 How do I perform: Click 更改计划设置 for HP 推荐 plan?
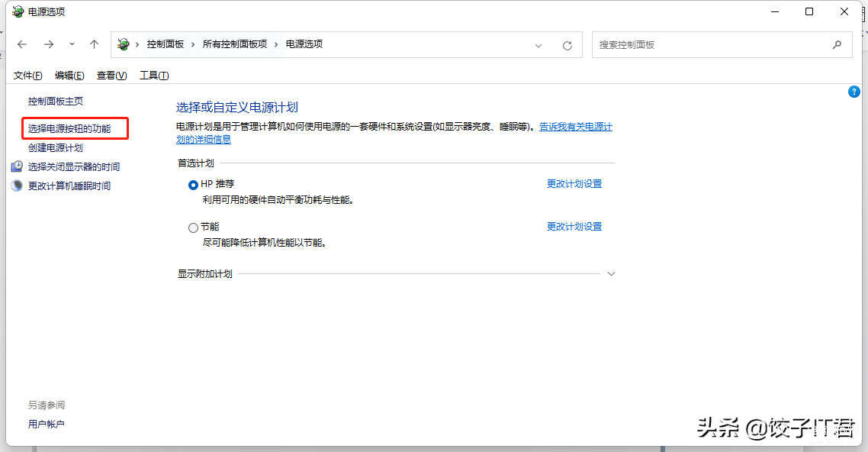click(574, 184)
